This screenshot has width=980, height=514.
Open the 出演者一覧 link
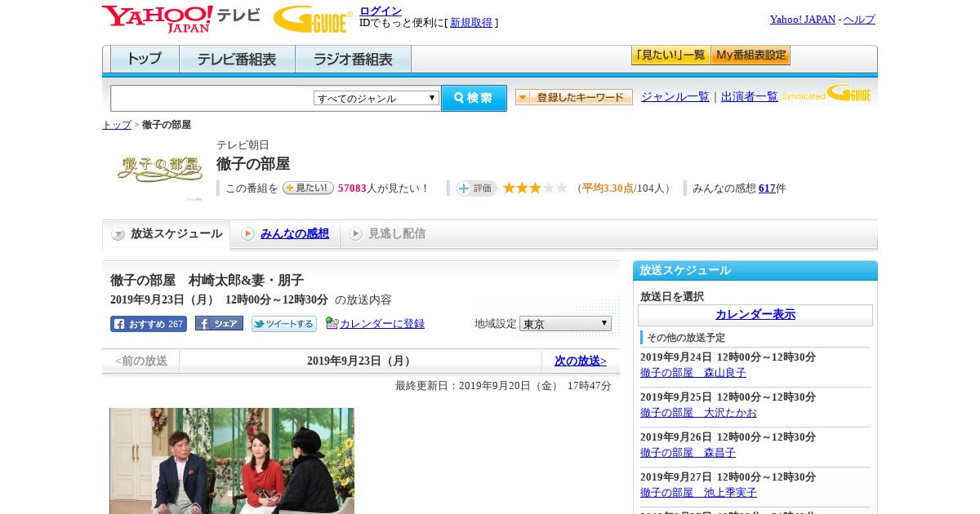click(750, 97)
